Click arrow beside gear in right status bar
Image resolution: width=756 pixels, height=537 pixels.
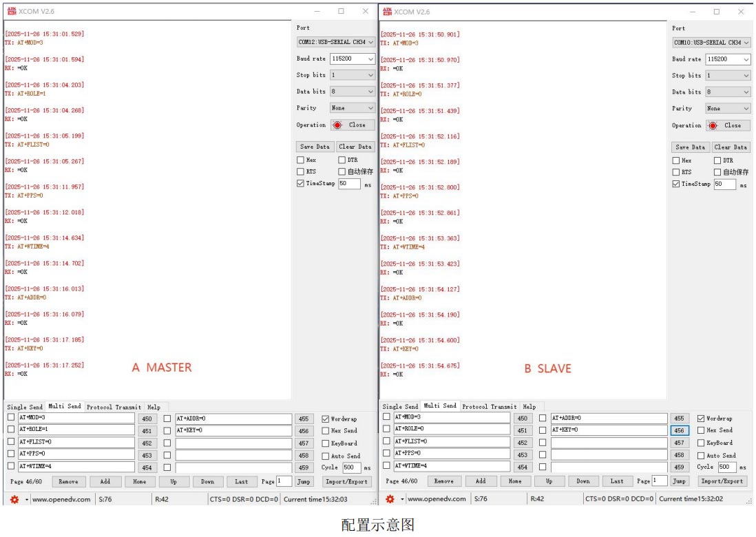coord(402,499)
